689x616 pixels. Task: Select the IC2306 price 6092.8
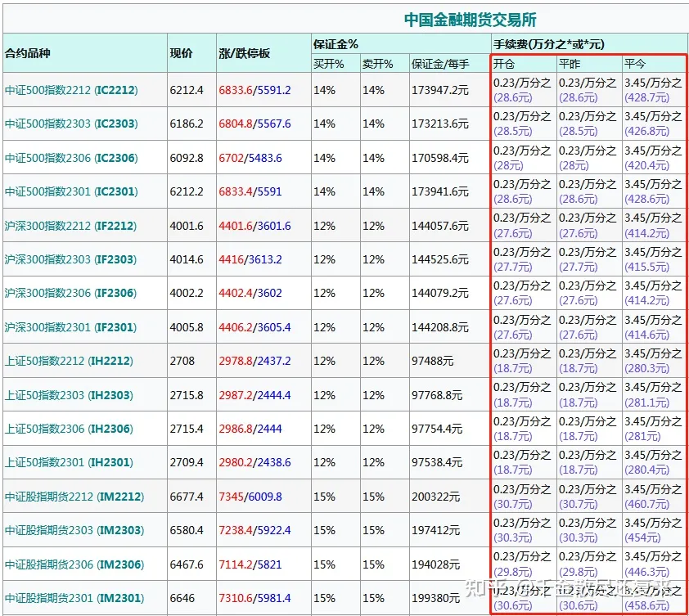[x=187, y=158]
